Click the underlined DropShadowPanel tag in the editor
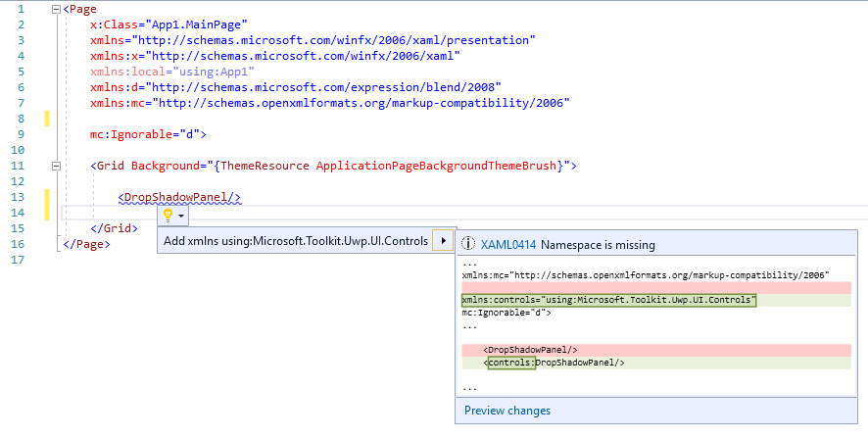The image size is (868, 438). pos(179,197)
